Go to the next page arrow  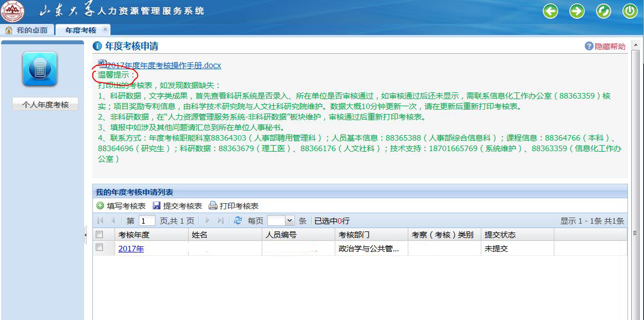tap(208, 220)
